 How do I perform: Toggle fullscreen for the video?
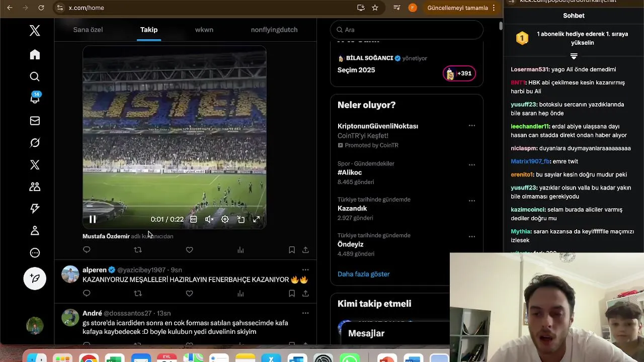(257, 219)
